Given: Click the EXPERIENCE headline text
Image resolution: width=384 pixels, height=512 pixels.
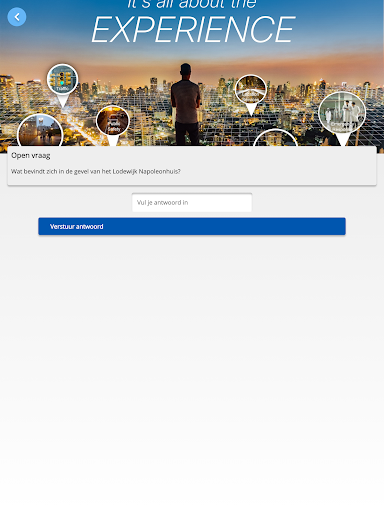Looking at the screenshot, I should (x=193, y=30).
